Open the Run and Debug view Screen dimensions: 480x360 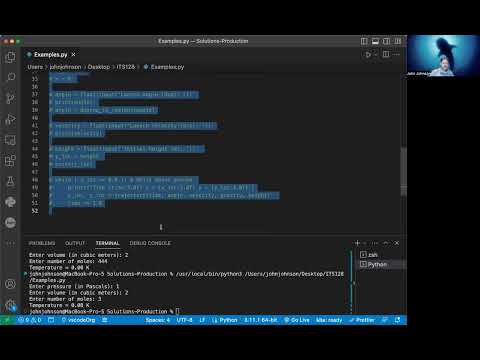[x=10, y=119]
